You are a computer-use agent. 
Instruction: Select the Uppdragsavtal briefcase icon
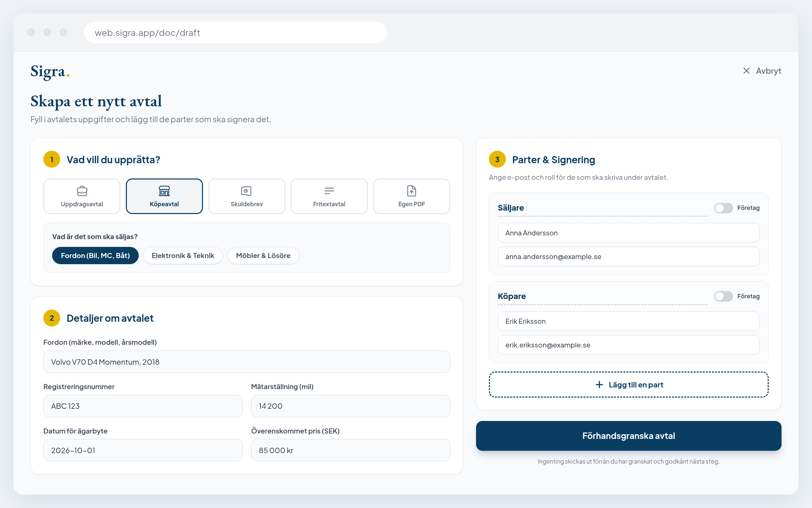(x=82, y=191)
